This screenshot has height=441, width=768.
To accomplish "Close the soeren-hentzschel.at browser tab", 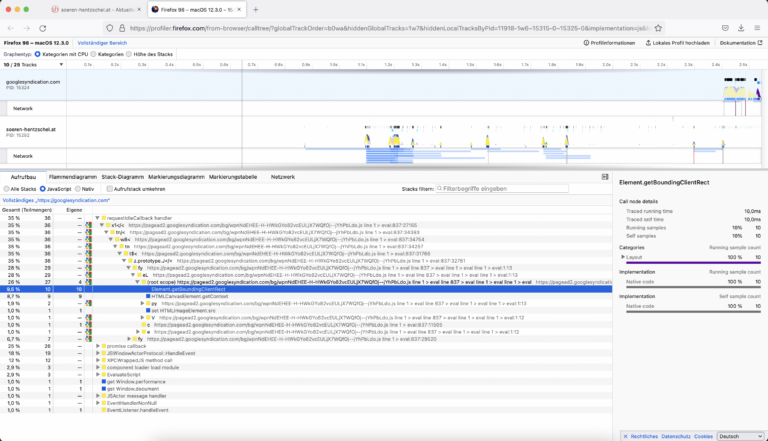I will tap(139, 9).
